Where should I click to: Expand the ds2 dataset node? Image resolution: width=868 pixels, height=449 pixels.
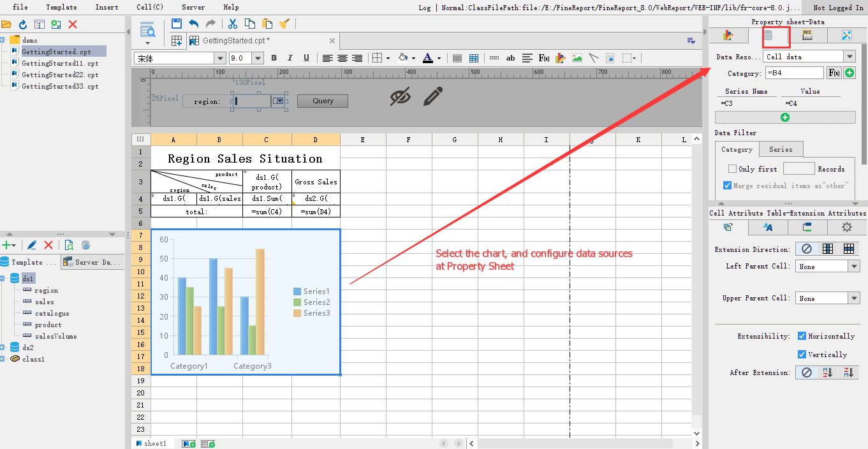click(x=3, y=348)
